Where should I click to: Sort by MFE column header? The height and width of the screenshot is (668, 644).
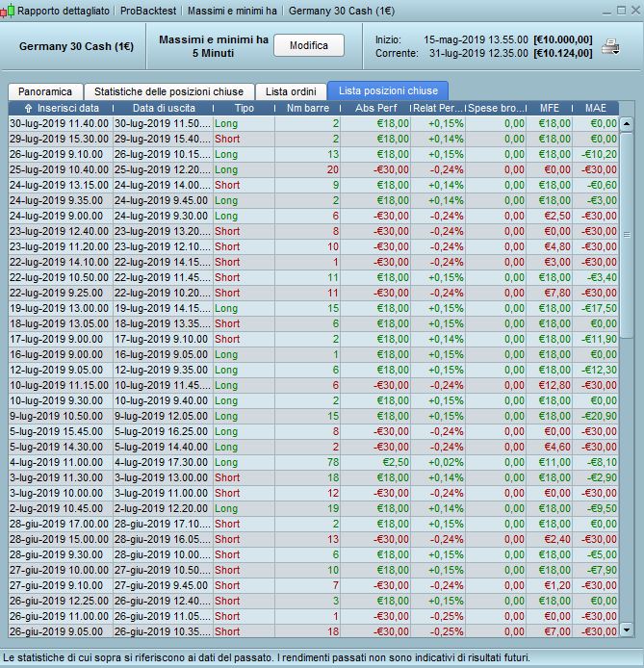point(550,108)
